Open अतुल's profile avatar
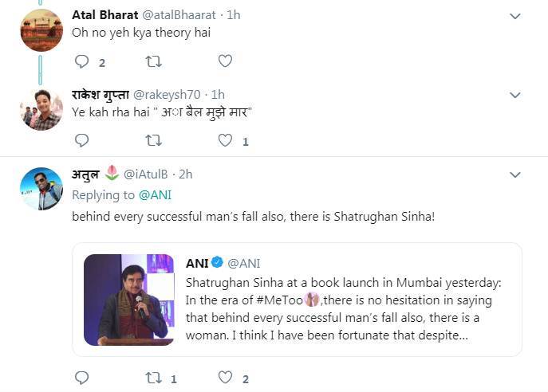This screenshot has height=392, width=548. pos(41,189)
